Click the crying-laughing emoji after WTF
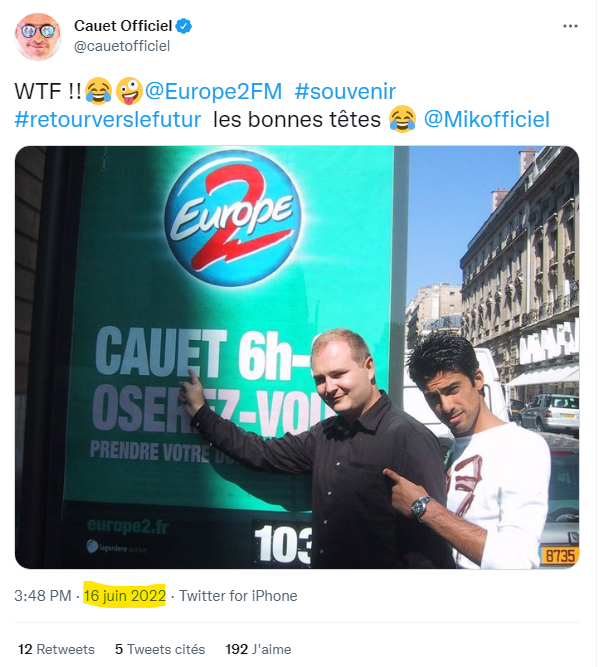The height and width of the screenshot is (667, 598). [x=98, y=91]
